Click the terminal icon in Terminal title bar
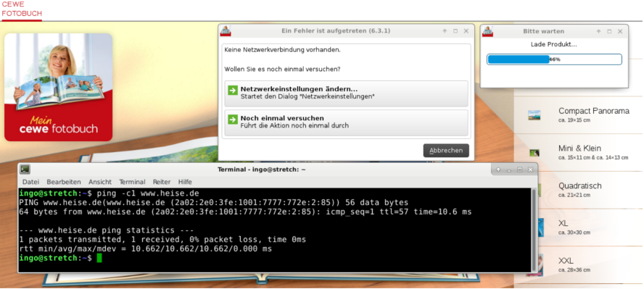 (x=25, y=169)
